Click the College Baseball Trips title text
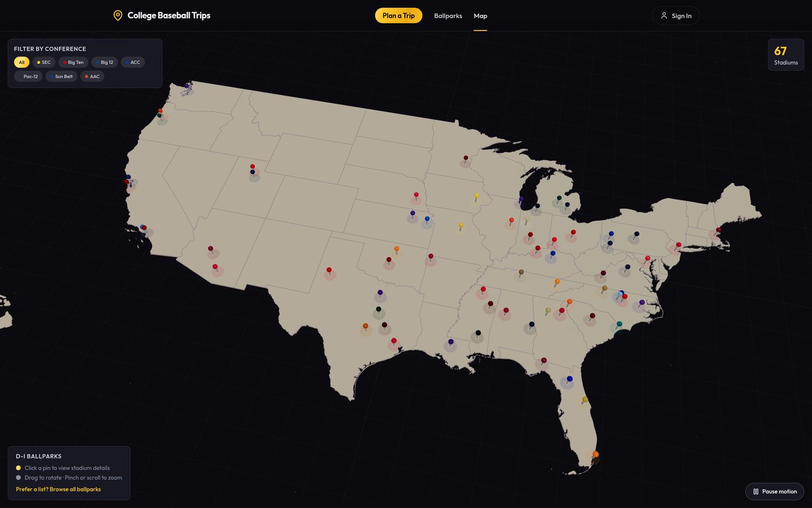Viewport: 812px width, 508px height. (x=169, y=16)
